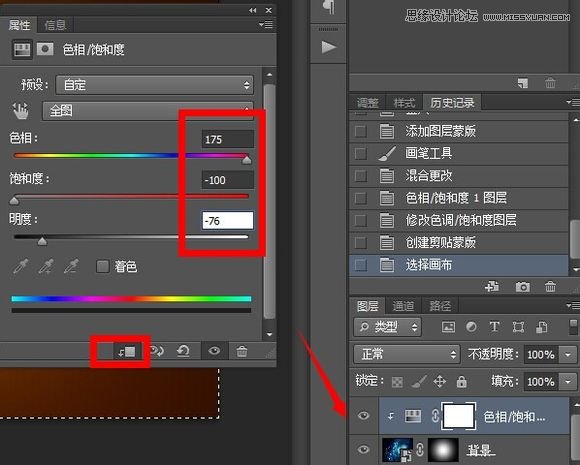Reset adjustment to defaults icon
580x465 pixels.
[183, 351]
